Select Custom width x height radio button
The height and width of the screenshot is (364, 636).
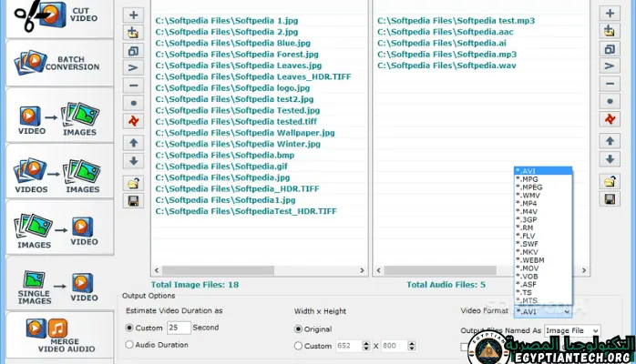[x=299, y=346]
